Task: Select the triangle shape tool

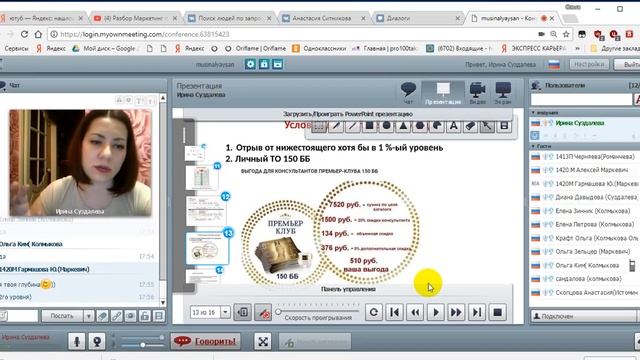Action: tap(403, 126)
